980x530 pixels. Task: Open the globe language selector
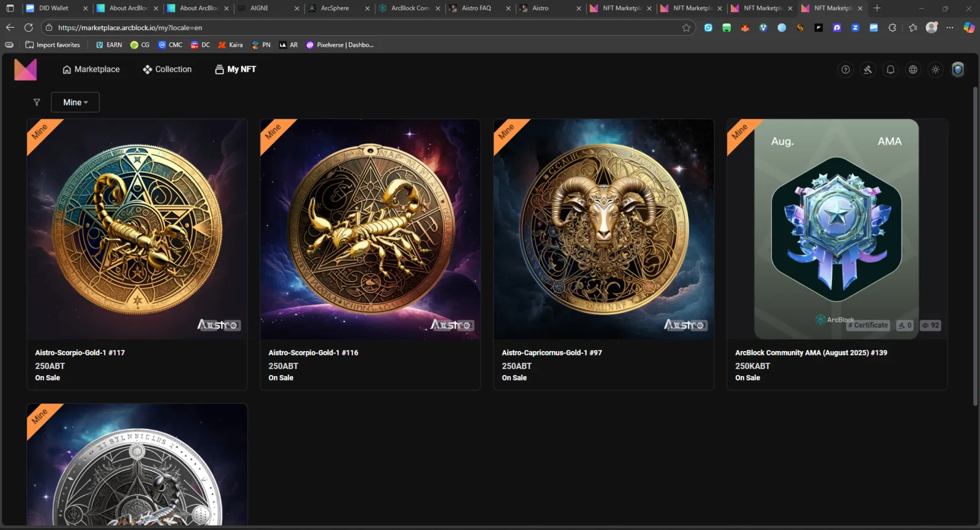pyautogui.click(x=913, y=70)
